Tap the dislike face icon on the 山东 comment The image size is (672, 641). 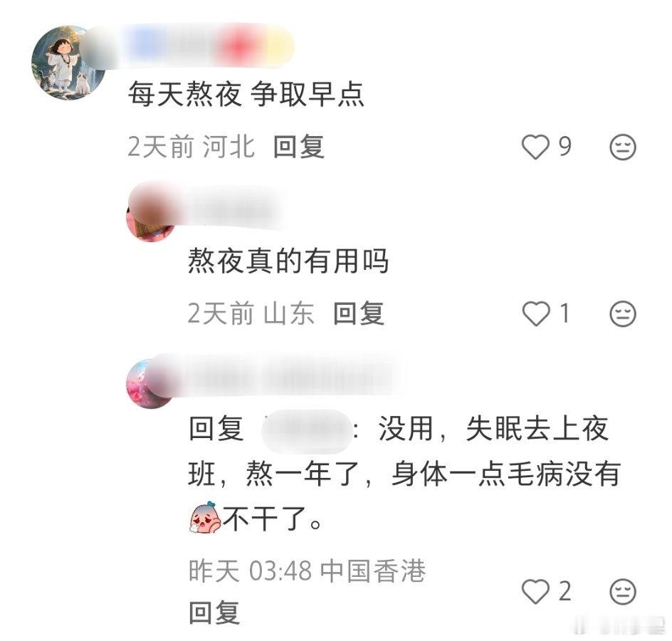(622, 313)
